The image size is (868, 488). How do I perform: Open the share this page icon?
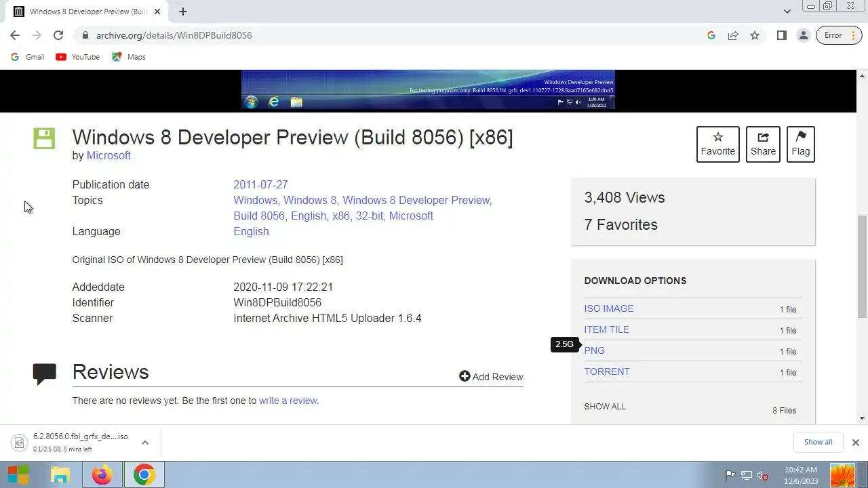point(733,35)
